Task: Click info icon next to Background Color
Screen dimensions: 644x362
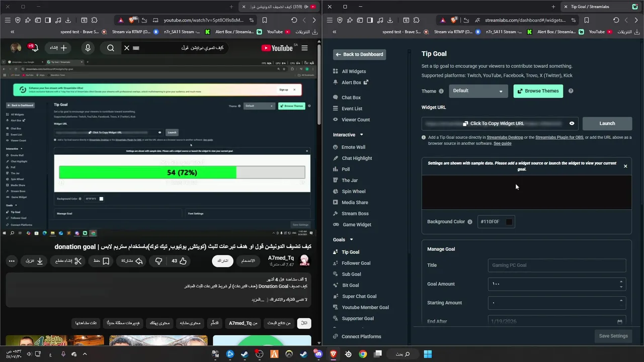Action: point(470,222)
